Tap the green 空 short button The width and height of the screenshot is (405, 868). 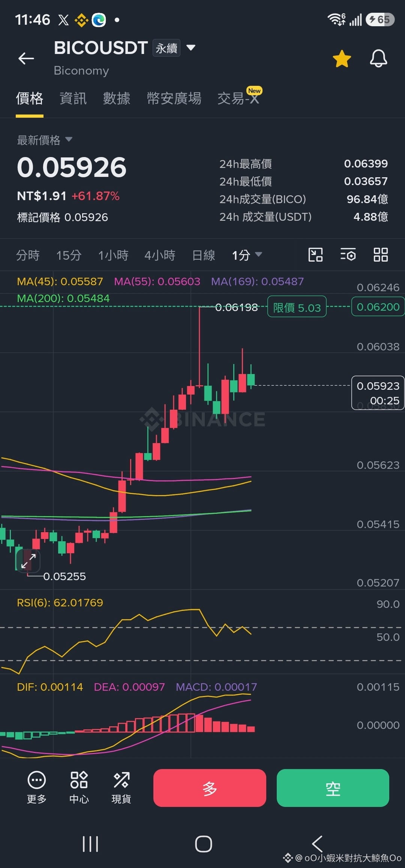tap(333, 788)
